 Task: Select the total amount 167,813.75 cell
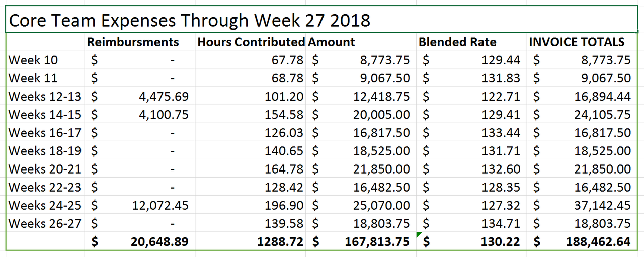362,241
